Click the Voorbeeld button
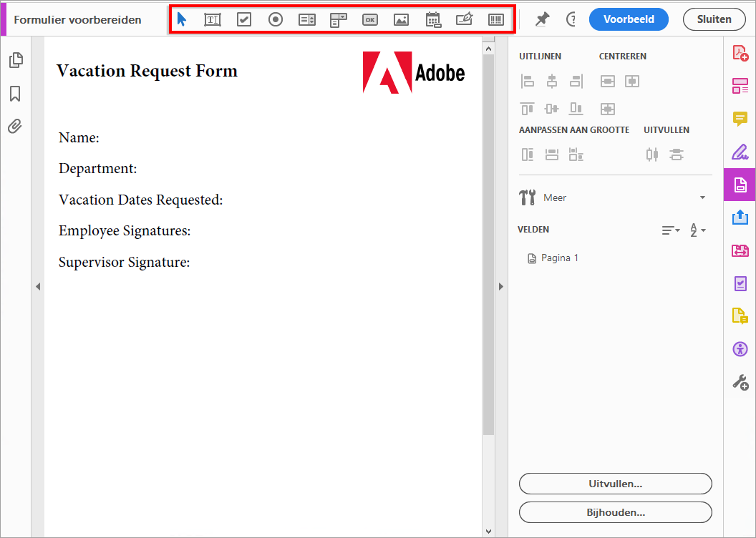This screenshot has height=538, width=756. 629,19
